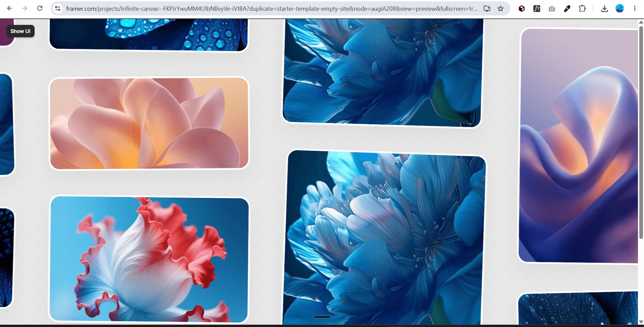Open the Chrome three-dot menu
Screen dimensions: 644x327
[635, 8]
